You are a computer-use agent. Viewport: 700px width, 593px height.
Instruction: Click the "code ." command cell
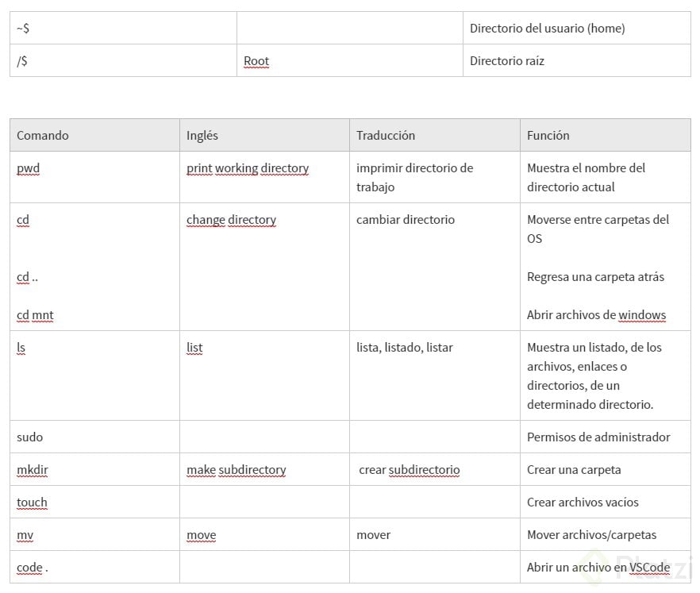coord(33,568)
